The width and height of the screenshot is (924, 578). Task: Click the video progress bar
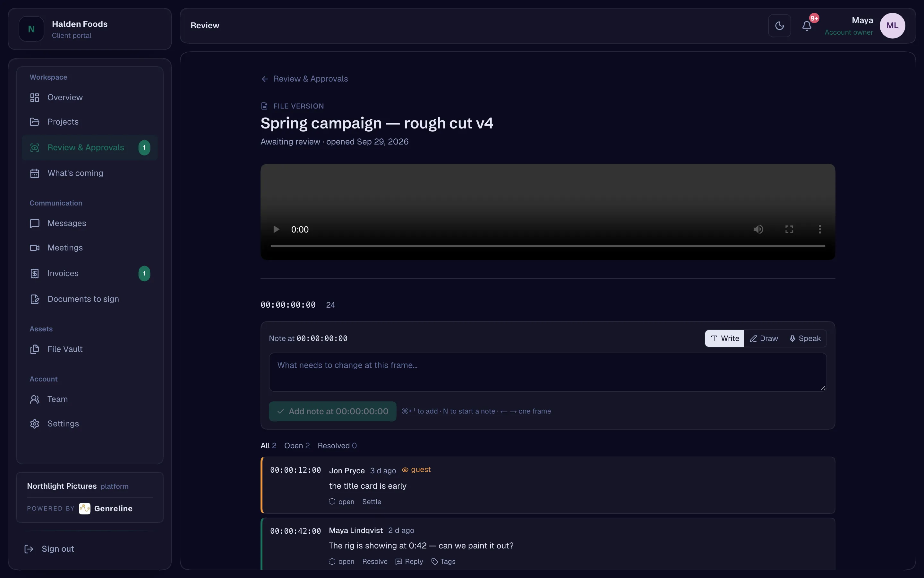(548, 246)
